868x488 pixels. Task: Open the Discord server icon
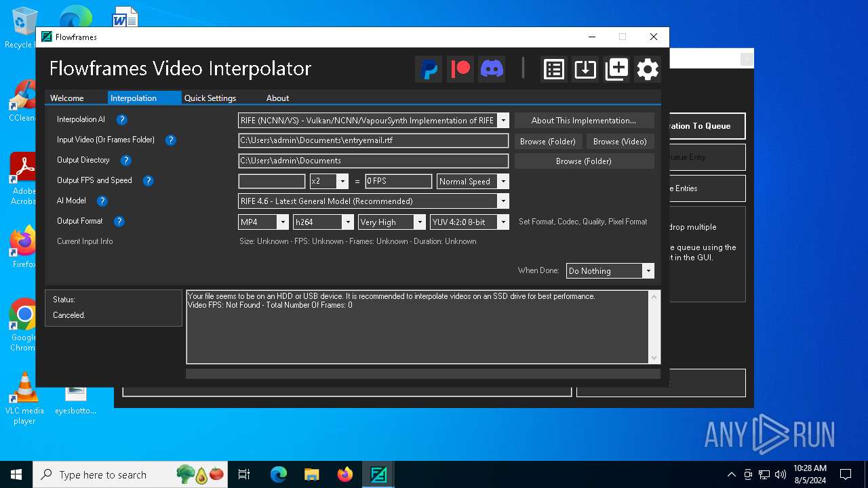tap(492, 69)
